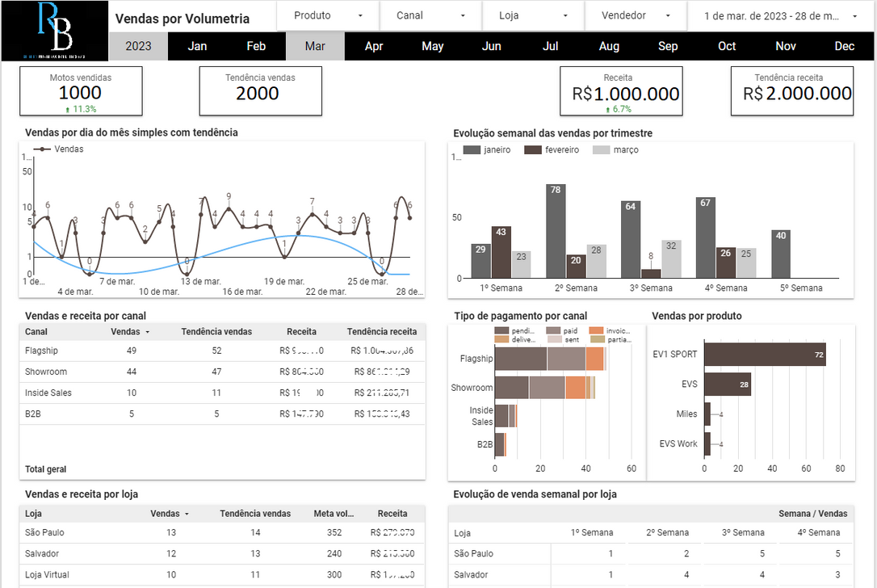The image size is (877, 588).
Task: Select the Apr month tab
Action: click(374, 46)
